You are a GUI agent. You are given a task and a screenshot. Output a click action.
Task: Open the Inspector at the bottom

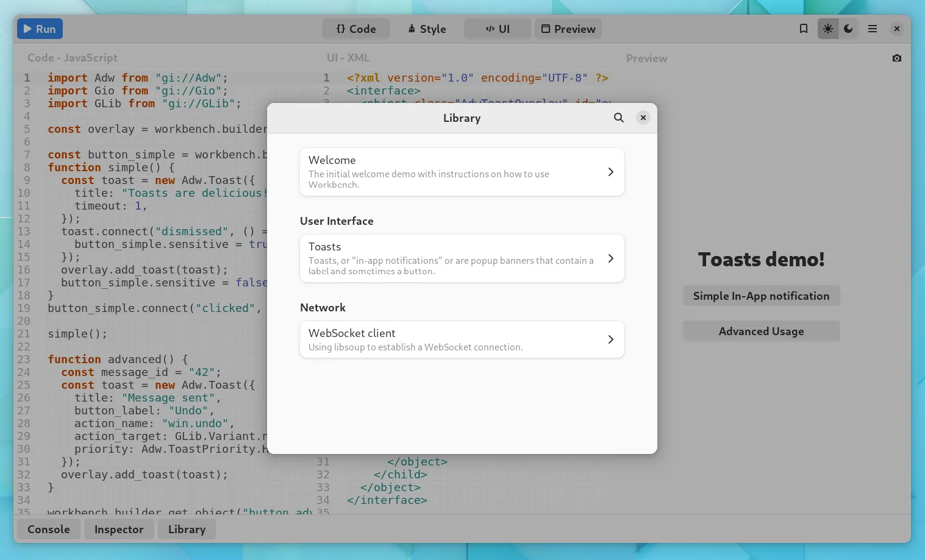(119, 530)
